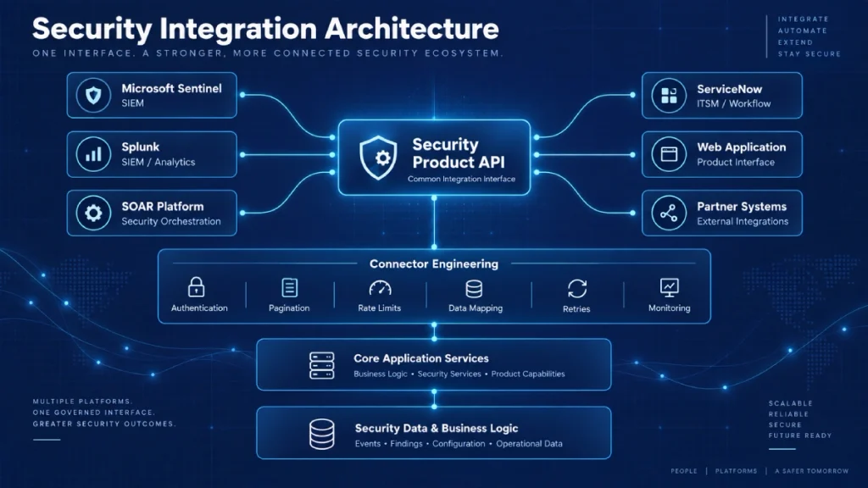The image size is (868, 488).
Task: Click the Pagination document icon
Action: 290,288
